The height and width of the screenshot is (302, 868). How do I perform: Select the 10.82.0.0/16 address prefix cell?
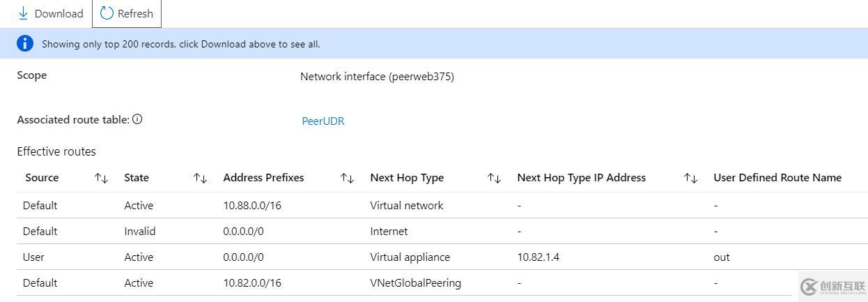pyautogui.click(x=252, y=283)
